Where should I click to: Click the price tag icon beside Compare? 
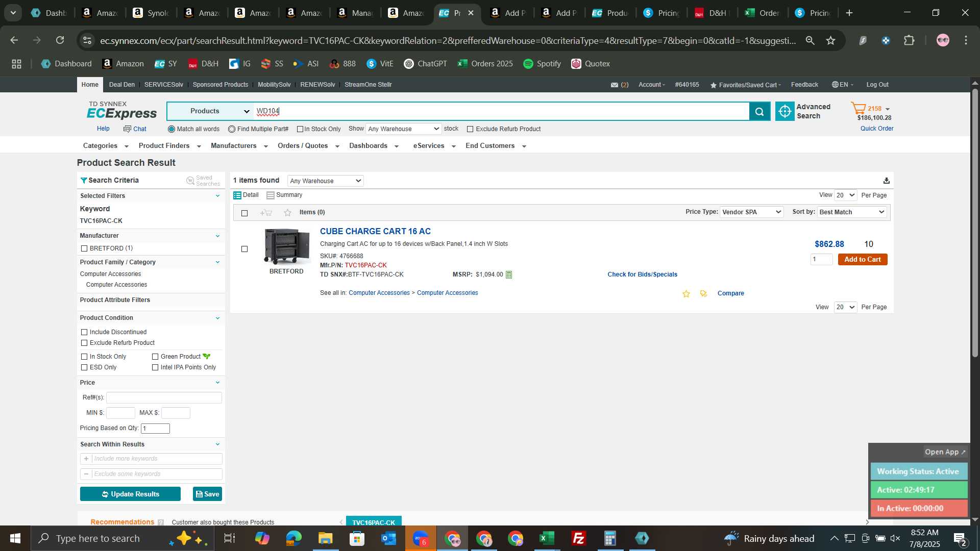pos(704,294)
